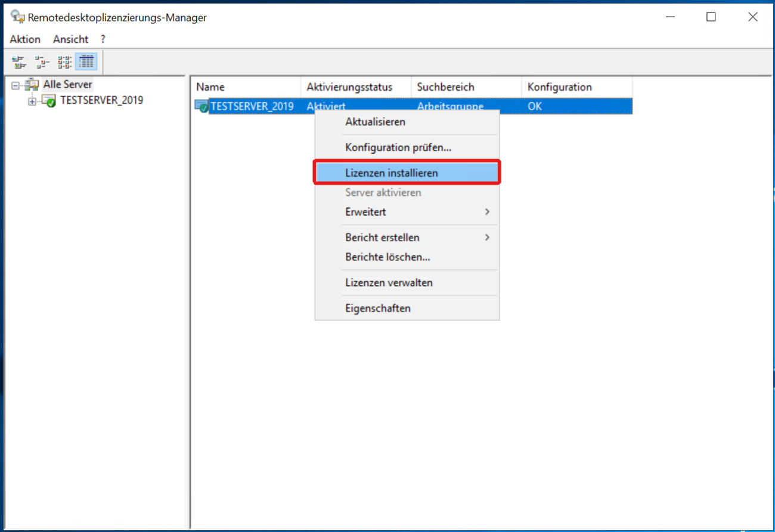Switch to small icons view in toolbar

point(42,61)
